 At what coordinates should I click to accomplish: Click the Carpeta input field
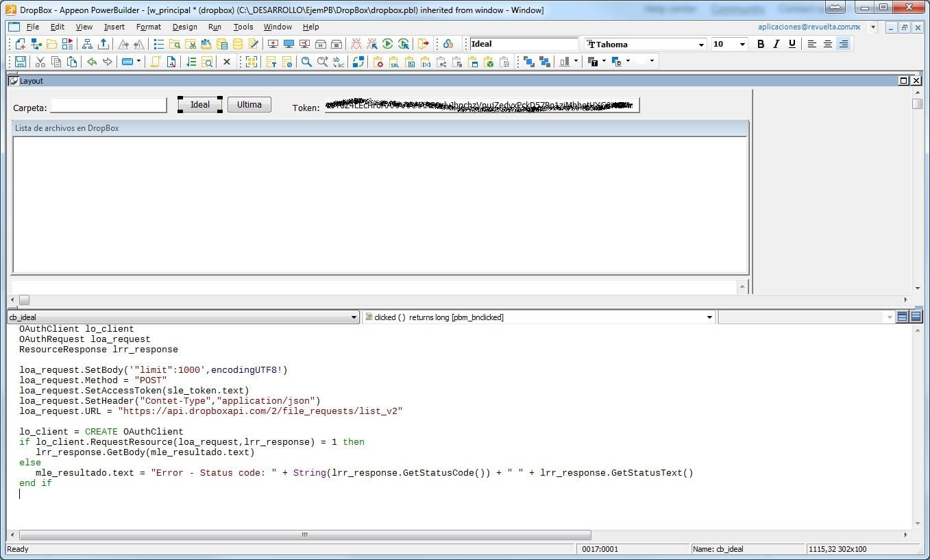click(x=108, y=106)
